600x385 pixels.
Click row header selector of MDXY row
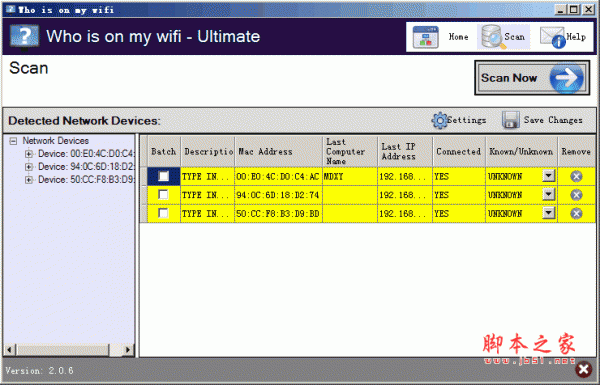click(x=144, y=176)
